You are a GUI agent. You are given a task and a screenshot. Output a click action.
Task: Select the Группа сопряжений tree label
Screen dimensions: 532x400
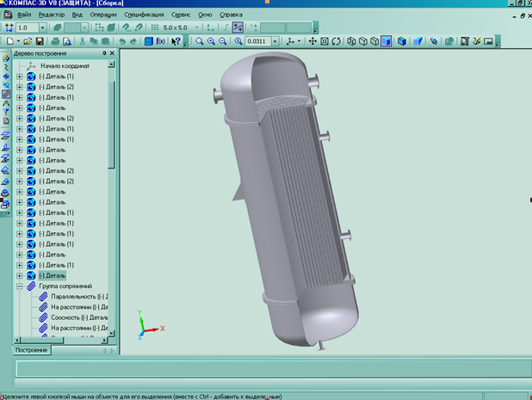[x=65, y=286]
